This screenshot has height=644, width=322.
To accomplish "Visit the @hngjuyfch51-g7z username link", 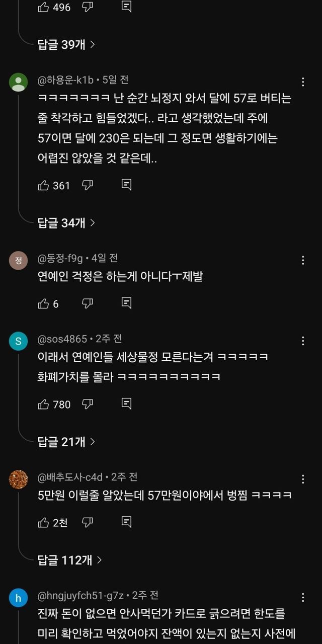I will point(80,595).
